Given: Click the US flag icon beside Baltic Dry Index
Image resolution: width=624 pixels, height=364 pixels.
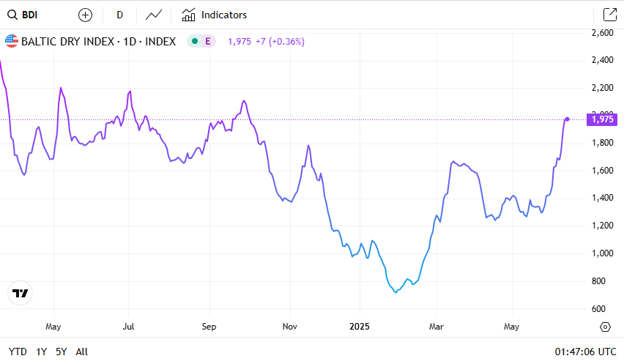Looking at the screenshot, I should 12,42.
